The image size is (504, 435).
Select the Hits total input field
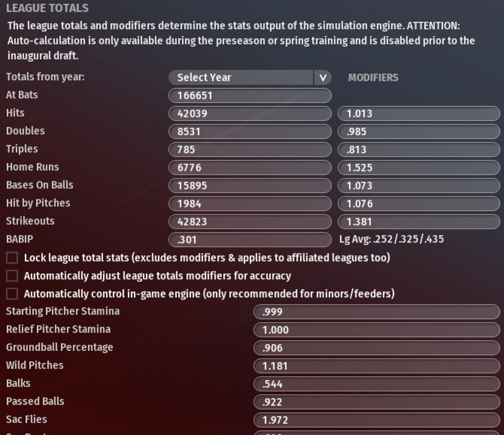(250, 114)
